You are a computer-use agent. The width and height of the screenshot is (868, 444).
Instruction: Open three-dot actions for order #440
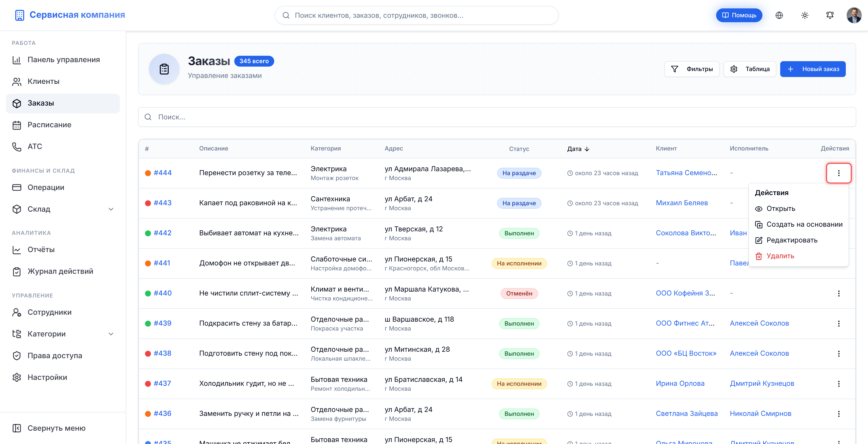tap(839, 293)
